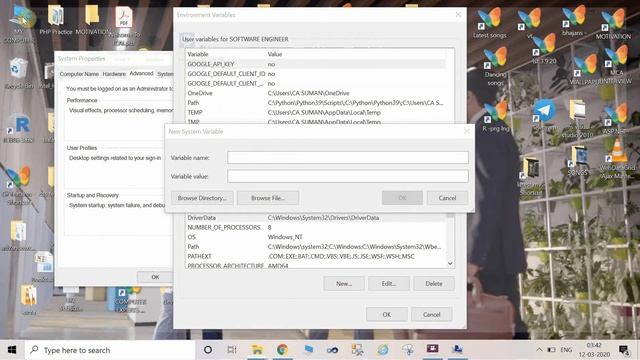The width and height of the screenshot is (640, 360).
Task: Select user Path variable with Python39
Action: pyautogui.click(x=316, y=103)
